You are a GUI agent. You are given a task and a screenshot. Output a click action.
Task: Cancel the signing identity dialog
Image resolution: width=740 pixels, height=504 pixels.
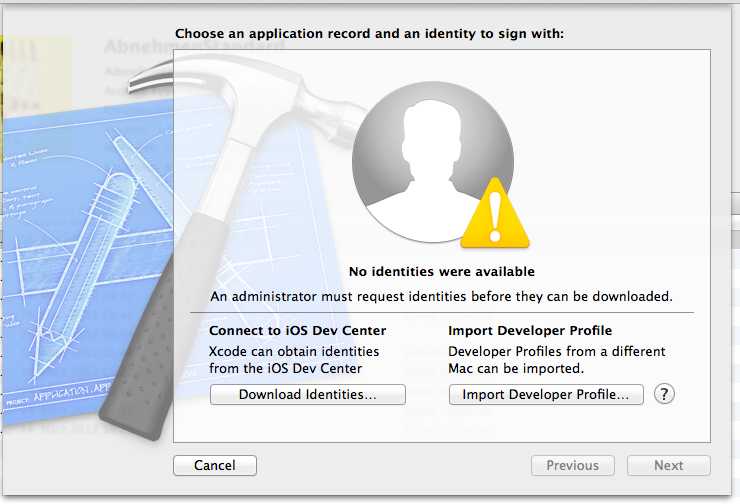click(x=215, y=465)
